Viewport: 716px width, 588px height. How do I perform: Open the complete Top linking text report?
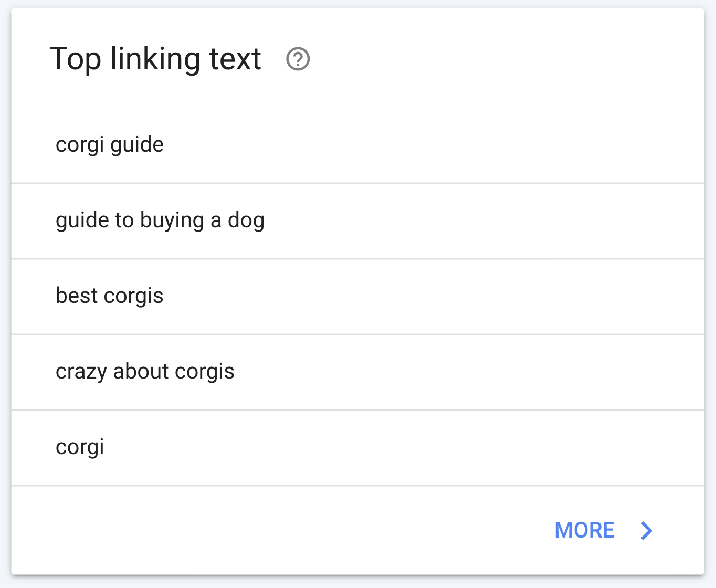click(x=584, y=530)
